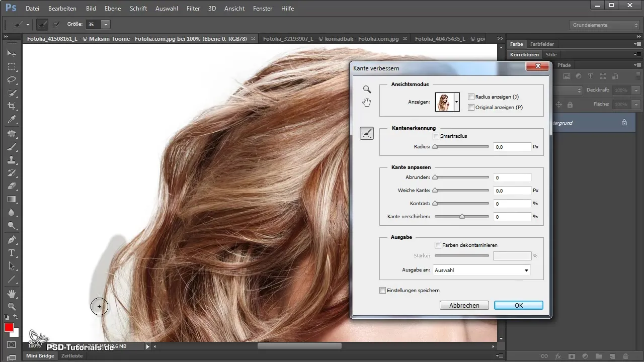The height and width of the screenshot is (362, 644).
Task: Open the Ausgabe an dropdown
Action: point(481,270)
